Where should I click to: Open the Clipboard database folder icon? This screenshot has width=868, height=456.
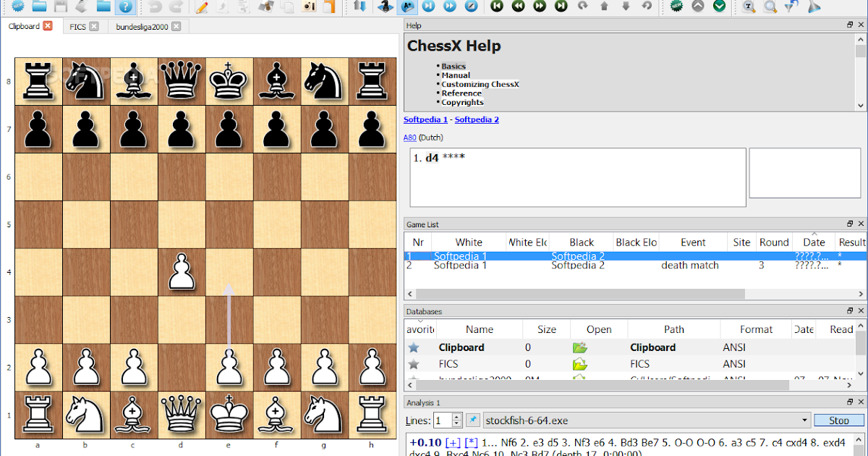click(x=579, y=347)
